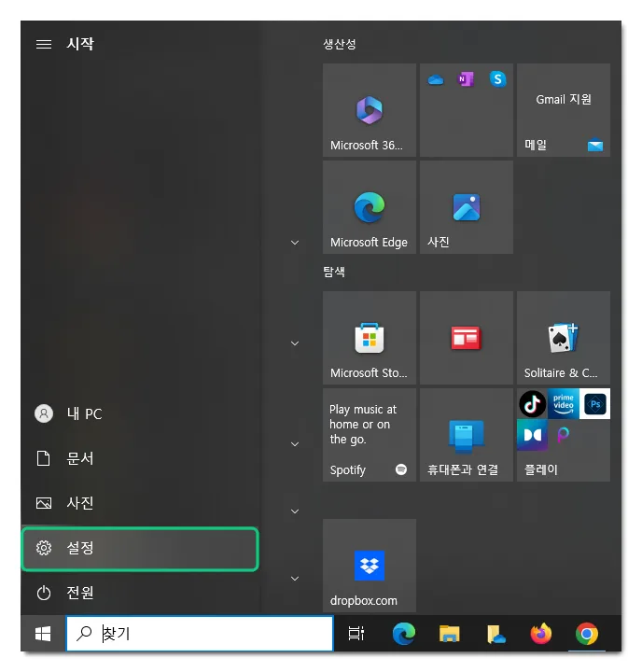
Task: Click the Photoshop icon in 플레이 tile
Action: (x=594, y=404)
